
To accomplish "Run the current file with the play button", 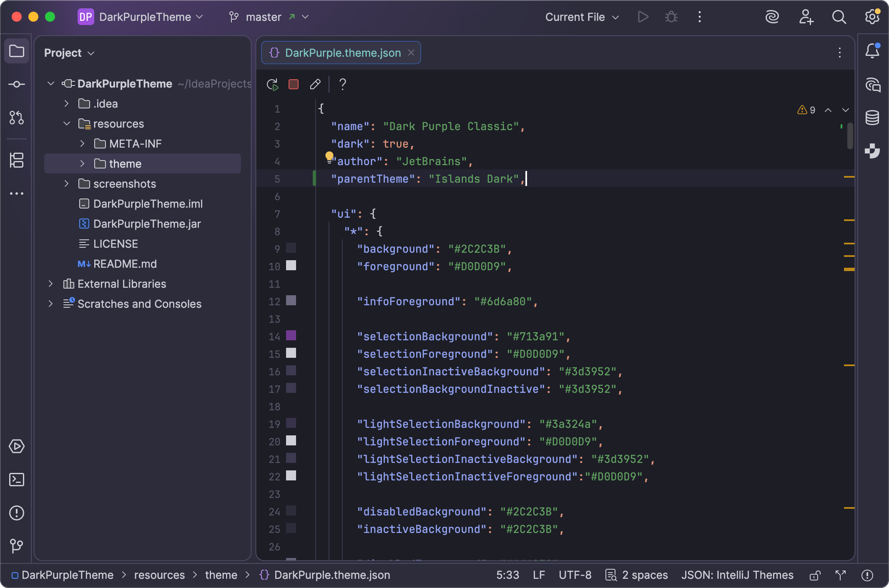I will [643, 17].
